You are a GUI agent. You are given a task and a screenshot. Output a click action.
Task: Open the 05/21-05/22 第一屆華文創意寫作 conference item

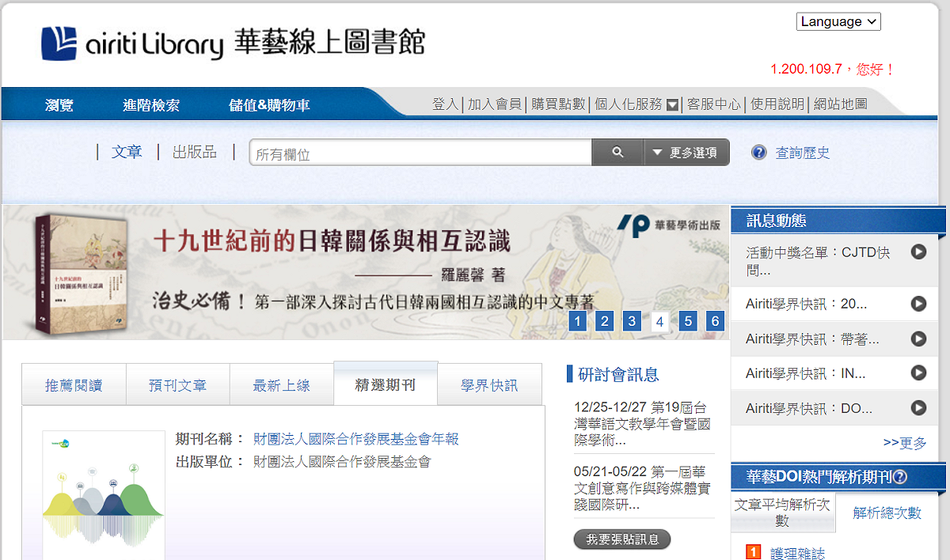[642, 488]
